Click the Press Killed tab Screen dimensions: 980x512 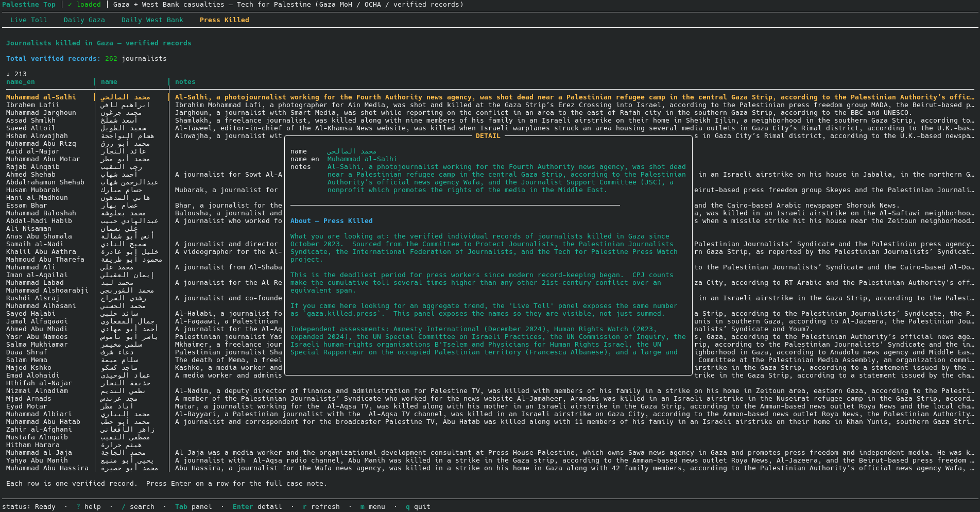(224, 20)
